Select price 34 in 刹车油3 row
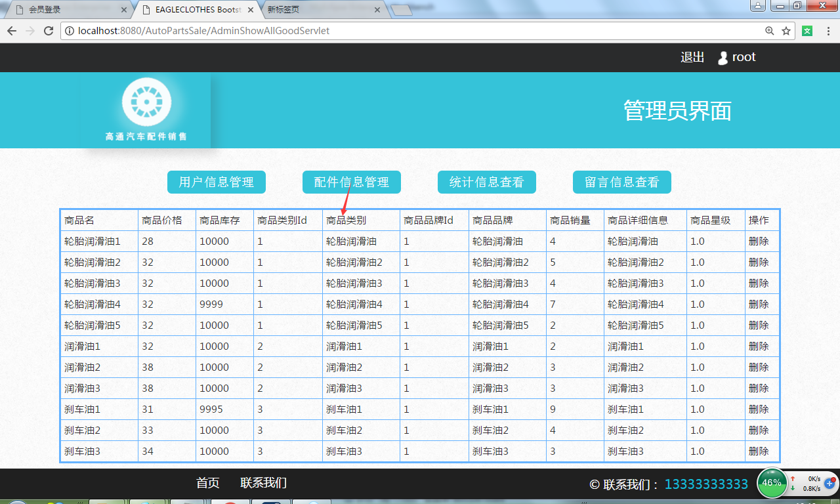Image resolution: width=840 pixels, height=504 pixels. [167, 451]
